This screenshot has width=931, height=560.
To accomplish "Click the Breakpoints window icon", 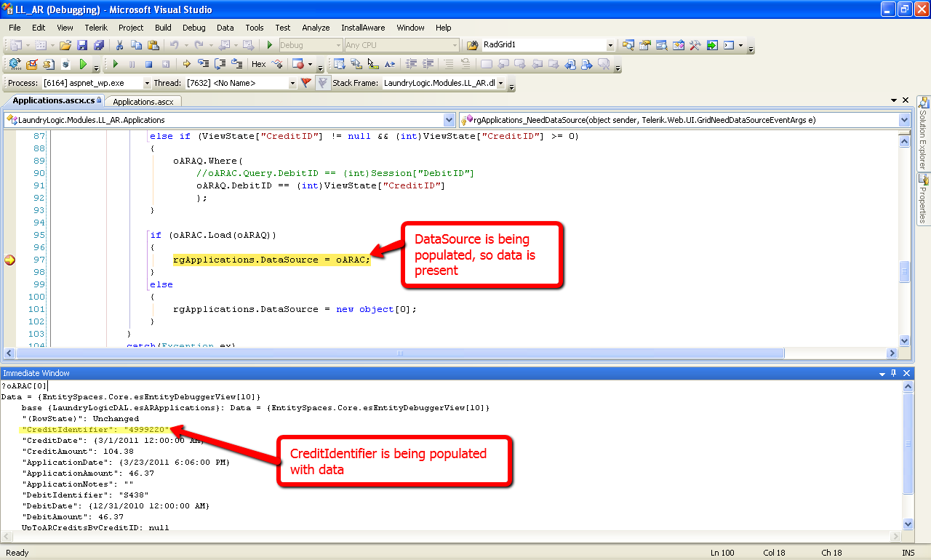I will 297,64.
